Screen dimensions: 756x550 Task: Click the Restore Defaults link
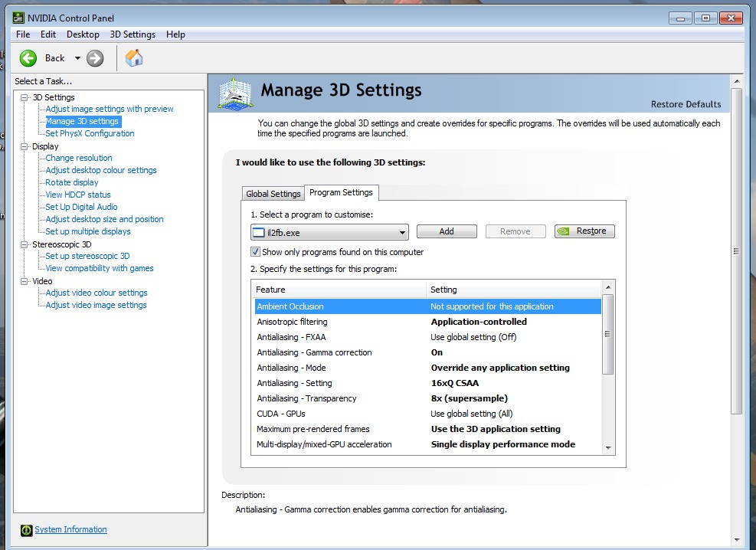(x=686, y=104)
